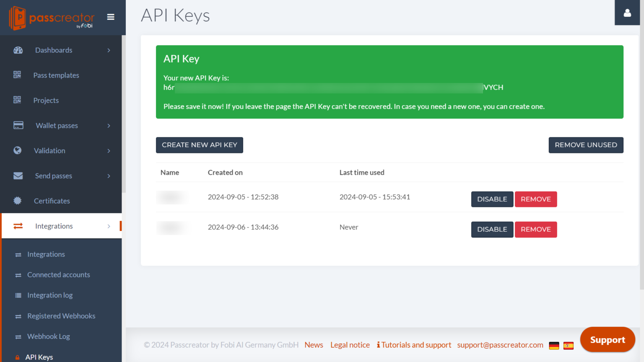Screen dimensions: 644x362
Task: Switch language with the Spanish flag
Action: tap(569, 346)
